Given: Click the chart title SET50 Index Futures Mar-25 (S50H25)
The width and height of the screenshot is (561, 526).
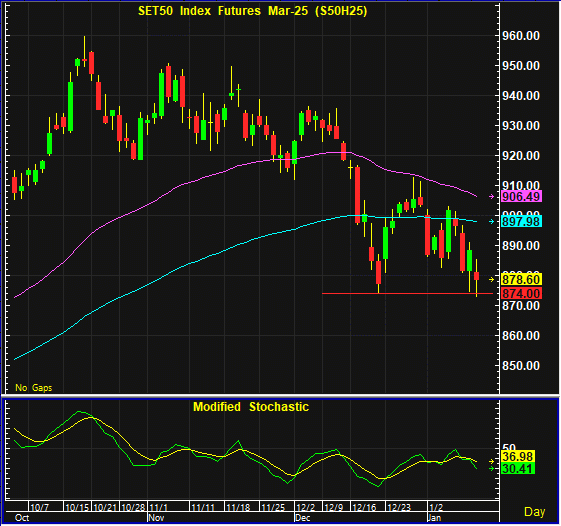Looking at the screenshot, I should pyautogui.click(x=253, y=11).
